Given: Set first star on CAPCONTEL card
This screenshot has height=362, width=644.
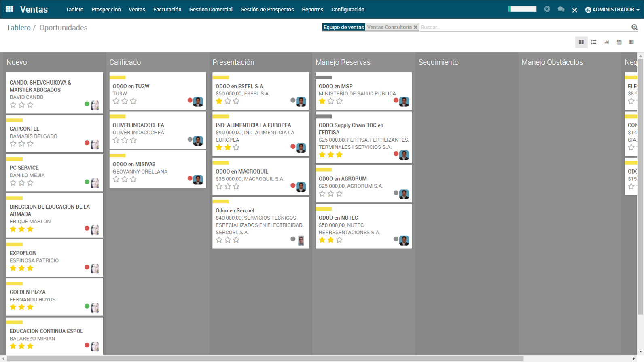Looking at the screenshot, I should [x=13, y=144].
